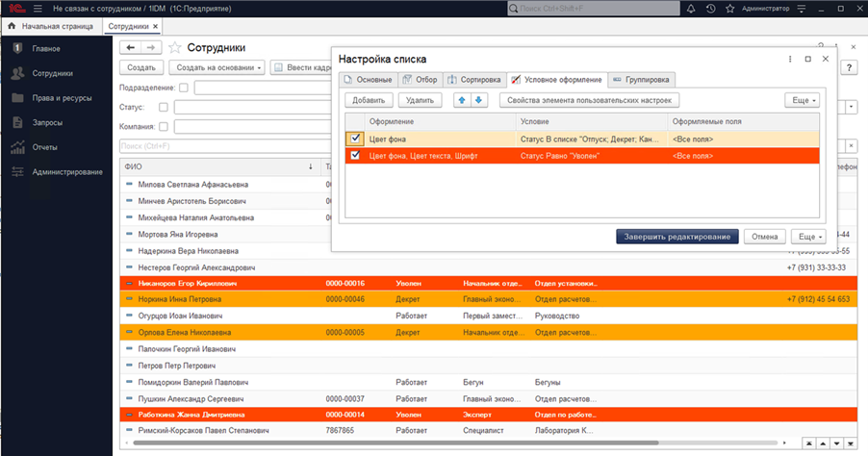Open Еще dropdown in dialog toolbar

click(x=803, y=100)
